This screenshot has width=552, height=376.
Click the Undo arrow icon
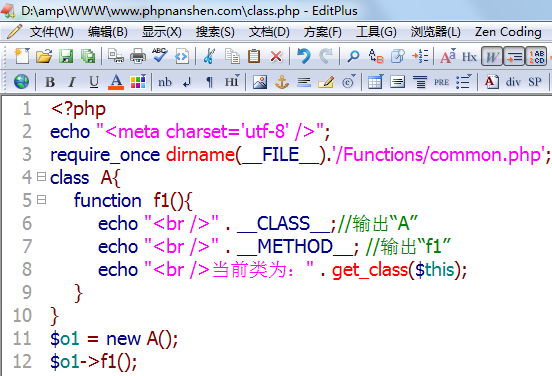point(303,56)
